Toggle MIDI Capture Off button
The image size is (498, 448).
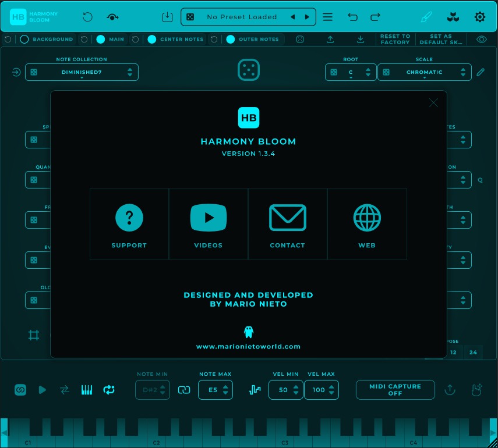395,390
